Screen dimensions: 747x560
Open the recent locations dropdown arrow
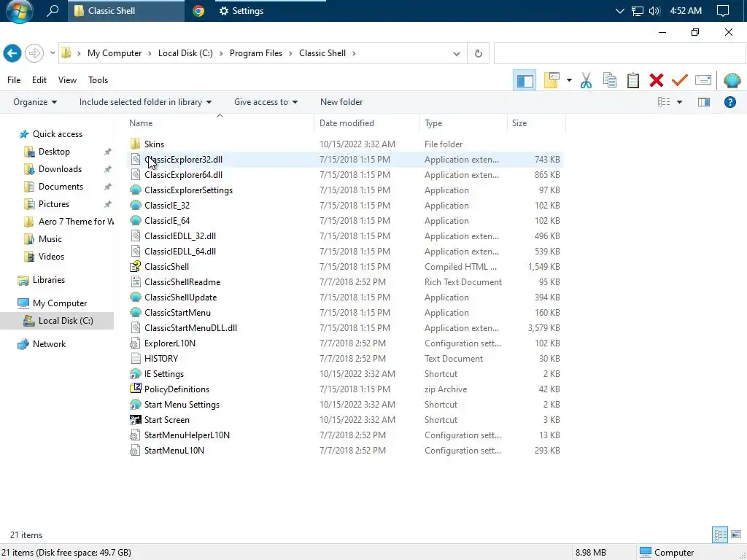click(x=53, y=53)
